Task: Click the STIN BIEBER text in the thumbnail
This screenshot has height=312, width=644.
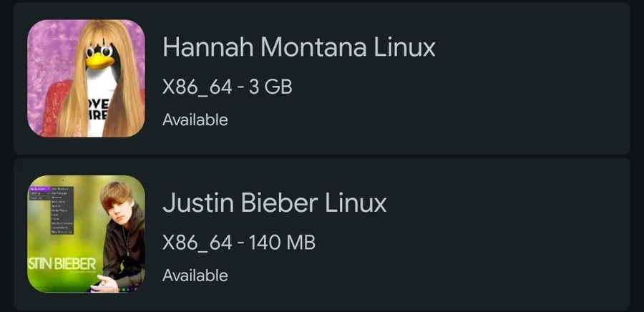Action: (61, 263)
